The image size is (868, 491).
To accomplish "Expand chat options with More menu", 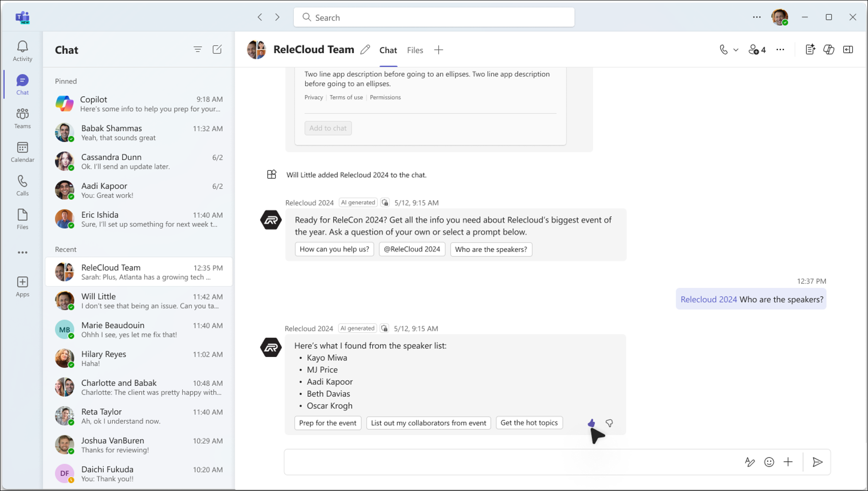I will pyautogui.click(x=780, y=50).
